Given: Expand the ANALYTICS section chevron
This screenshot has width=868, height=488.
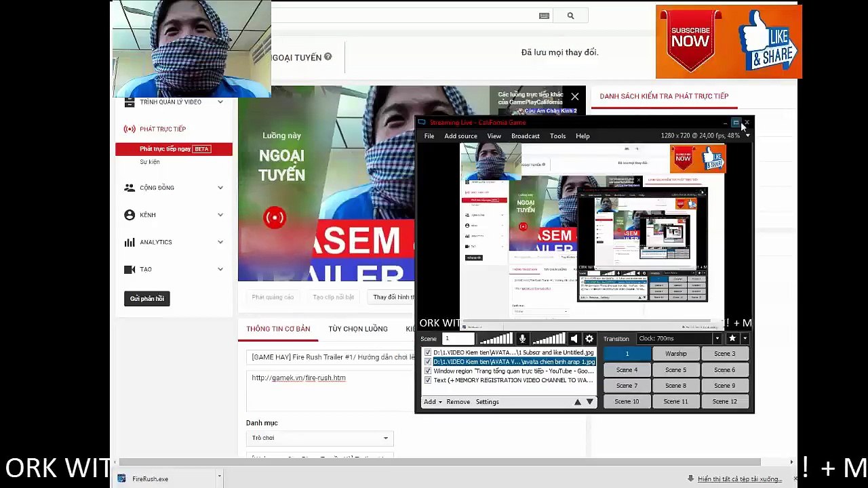Looking at the screenshot, I should (220, 242).
